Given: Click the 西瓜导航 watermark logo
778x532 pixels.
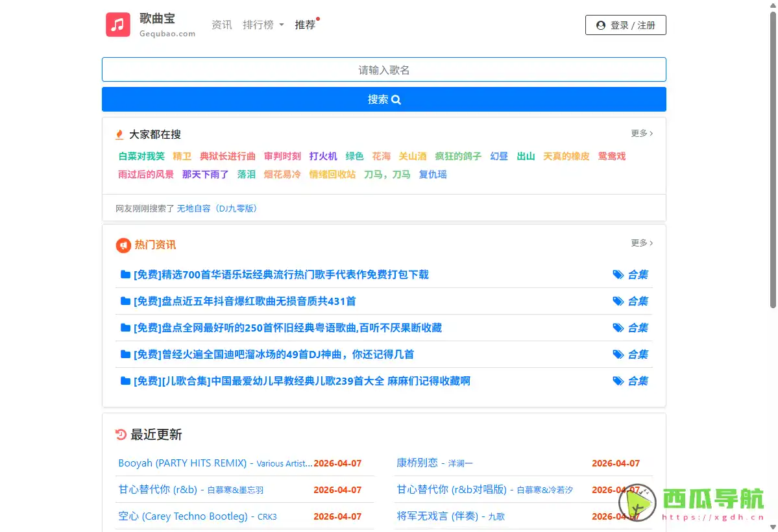Looking at the screenshot, I should (635, 505).
